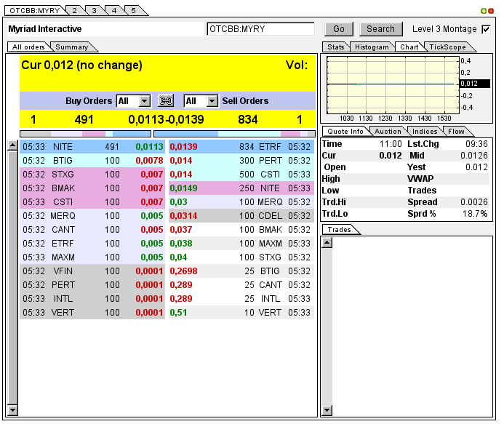The height and width of the screenshot is (424, 504).
Task: Select the All orders tab
Action: [x=28, y=47]
